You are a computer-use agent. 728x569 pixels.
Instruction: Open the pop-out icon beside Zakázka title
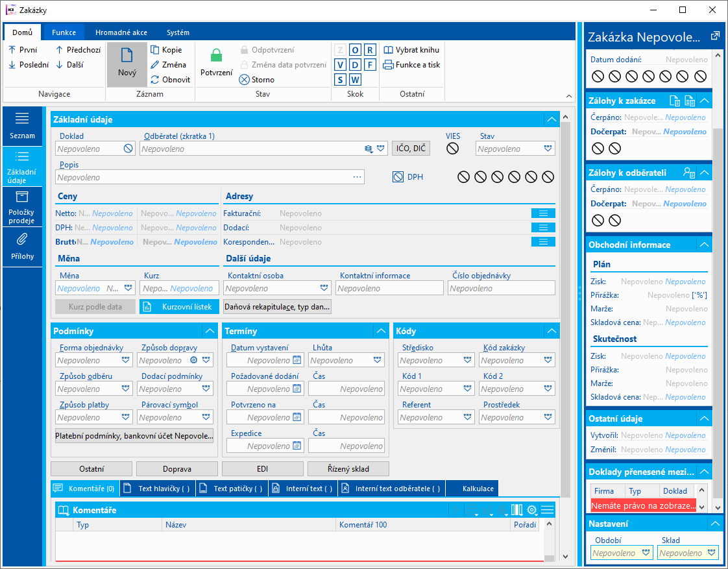pos(715,36)
